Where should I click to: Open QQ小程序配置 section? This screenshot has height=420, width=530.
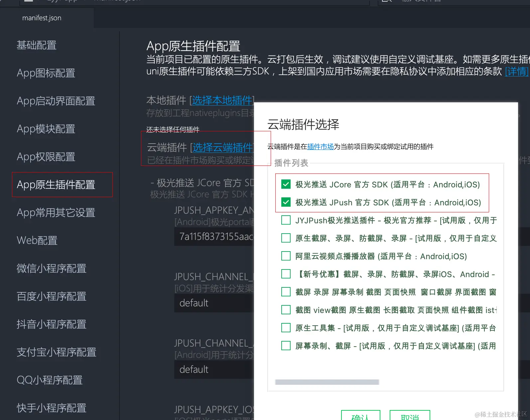point(50,380)
